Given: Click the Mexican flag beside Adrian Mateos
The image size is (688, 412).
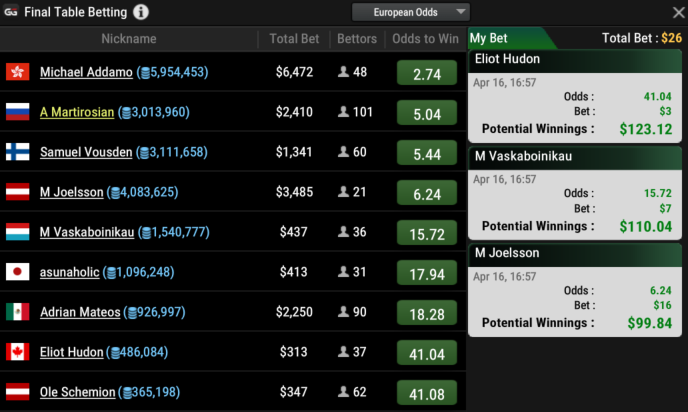Looking at the screenshot, I should click(x=18, y=312).
